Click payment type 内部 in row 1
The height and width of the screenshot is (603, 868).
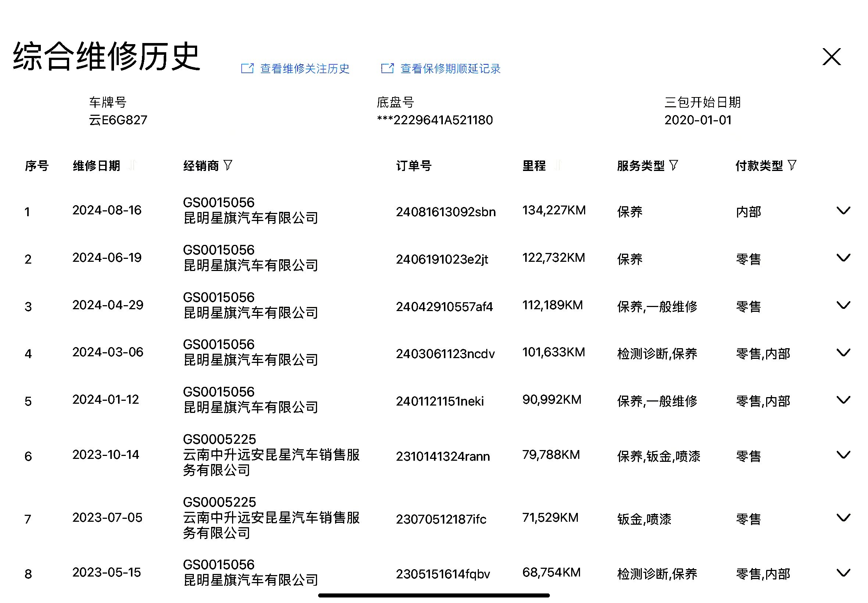[x=748, y=212]
